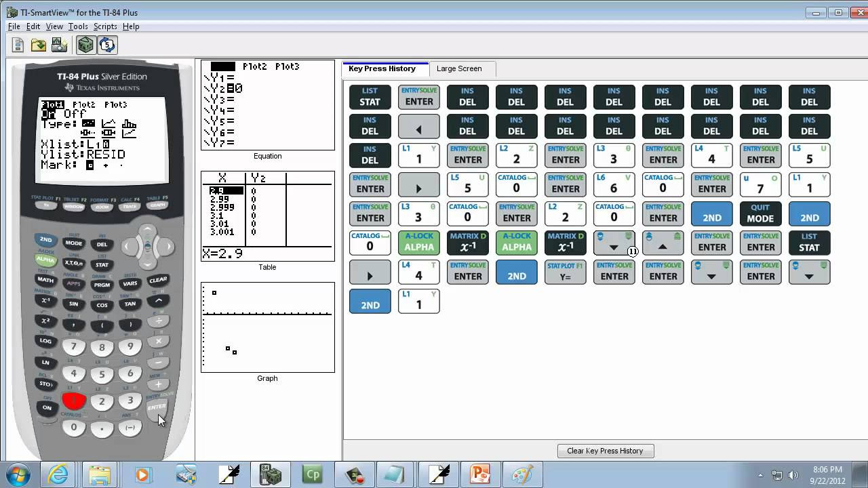This screenshot has width=868, height=488.
Task: Select the Key Press History tab
Action: [382, 68]
